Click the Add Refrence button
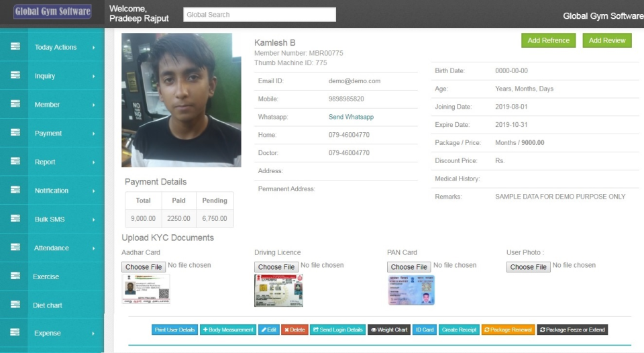The height and width of the screenshot is (353, 644). [548, 40]
